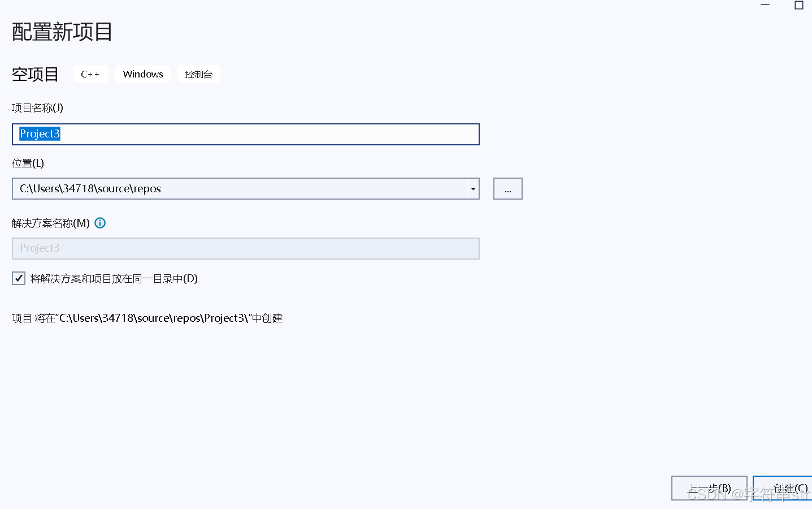Click the grayed 解决方案名称 field
This screenshot has height=509, width=812.
point(246,248)
